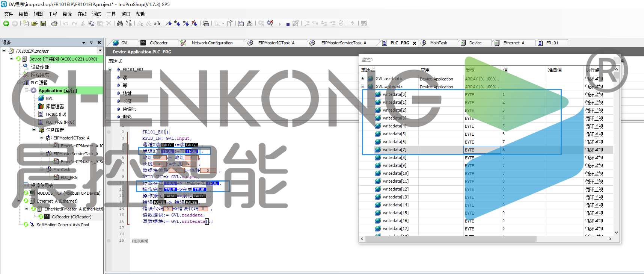
Task: Collapse the MainTask node
Action: tap(42, 169)
